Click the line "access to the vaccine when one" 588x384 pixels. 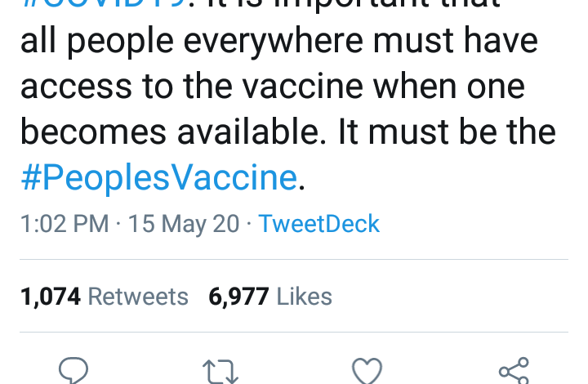(272, 87)
